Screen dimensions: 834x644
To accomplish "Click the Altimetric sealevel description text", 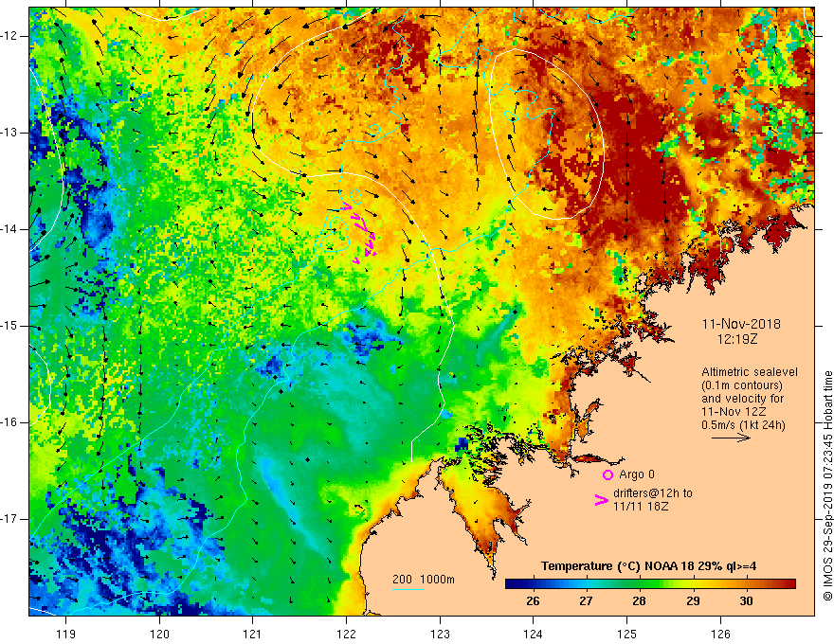I will point(750,399).
